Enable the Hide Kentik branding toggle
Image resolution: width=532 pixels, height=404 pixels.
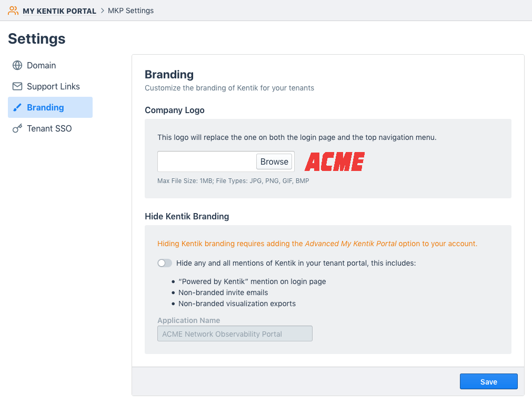click(164, 263)
